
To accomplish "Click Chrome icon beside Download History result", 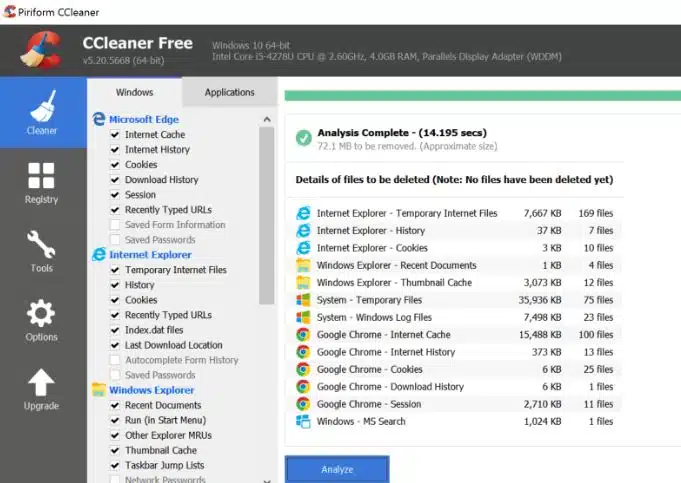I will coord(303,387).
